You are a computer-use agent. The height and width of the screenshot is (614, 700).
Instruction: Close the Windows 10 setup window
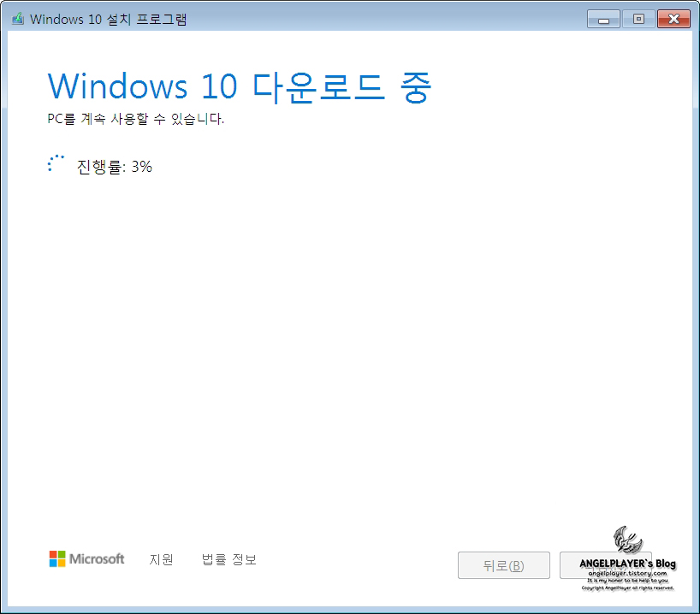click(673, 19)
